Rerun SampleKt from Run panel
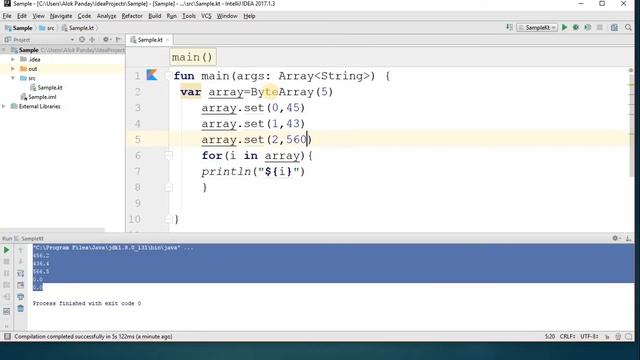The image size is (640, 360). [x=7, y=249]
